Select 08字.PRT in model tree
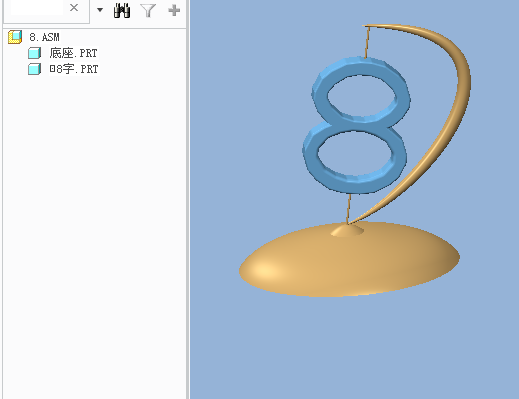This screenshot has height=399, width=519. [74, 69]
